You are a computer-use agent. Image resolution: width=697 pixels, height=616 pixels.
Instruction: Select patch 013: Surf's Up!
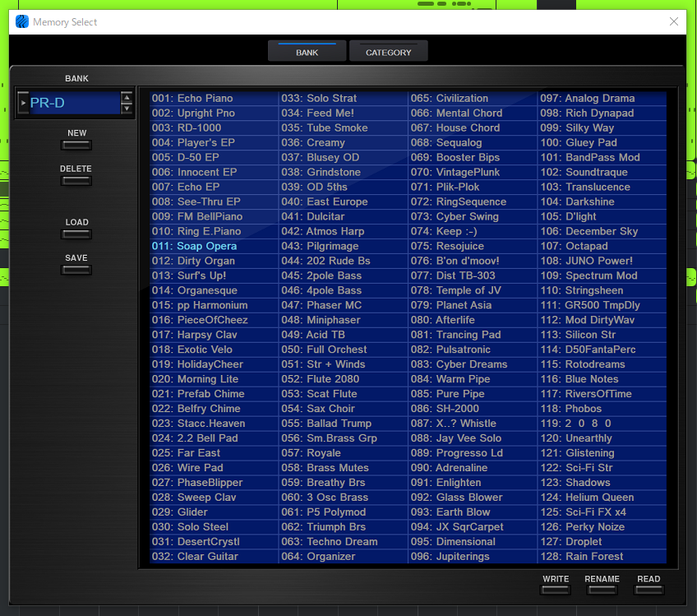(x=214, y=276)
